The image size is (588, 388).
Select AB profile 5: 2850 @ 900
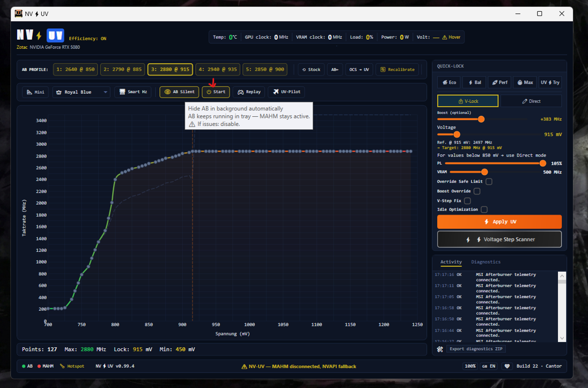[264, 69]
